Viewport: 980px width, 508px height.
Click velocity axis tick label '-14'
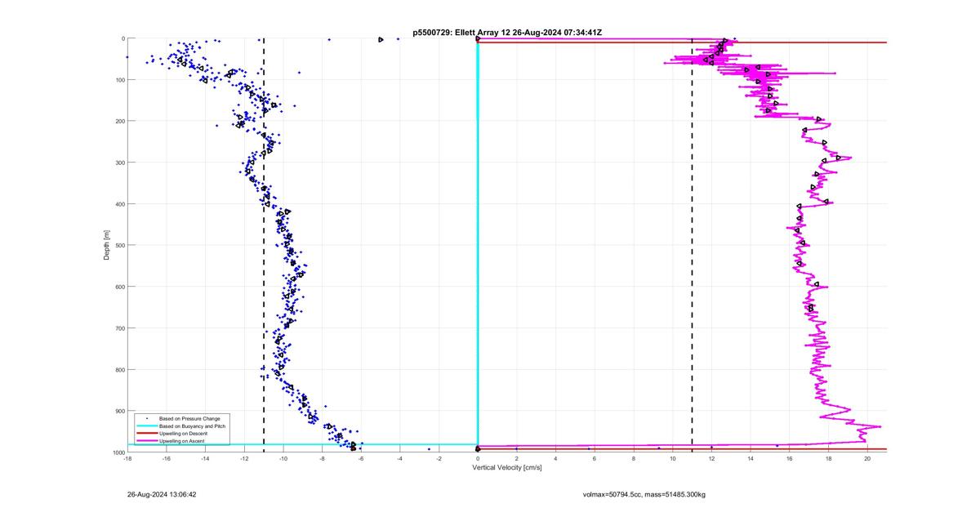pyautogui.click(x=205, y=459)
